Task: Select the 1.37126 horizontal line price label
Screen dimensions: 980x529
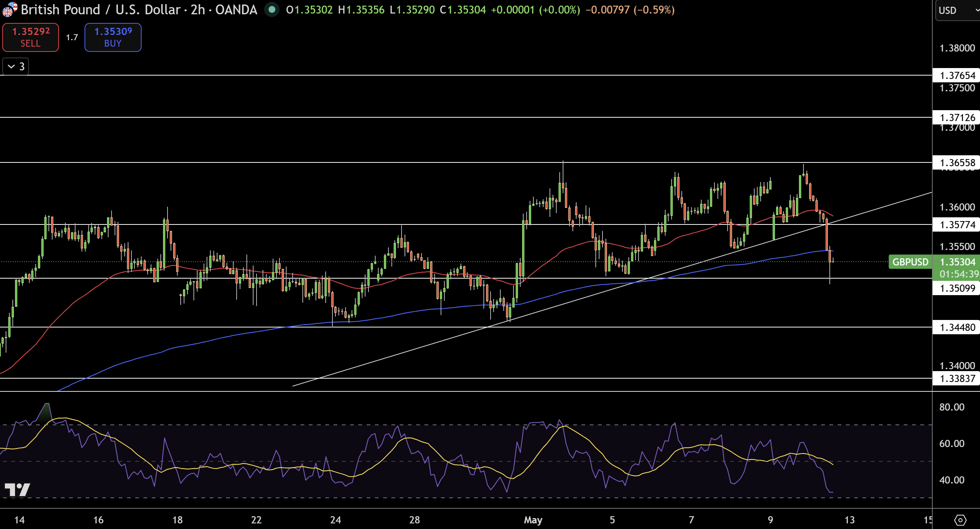Action: (x=956, y=117)
